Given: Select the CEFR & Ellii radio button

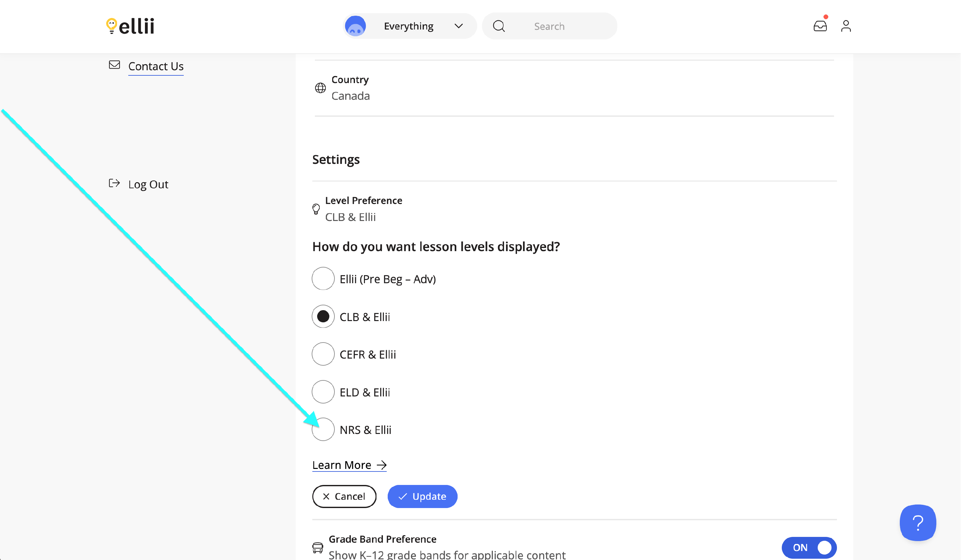Looking at the screenshot, I should tap(323, 354).
